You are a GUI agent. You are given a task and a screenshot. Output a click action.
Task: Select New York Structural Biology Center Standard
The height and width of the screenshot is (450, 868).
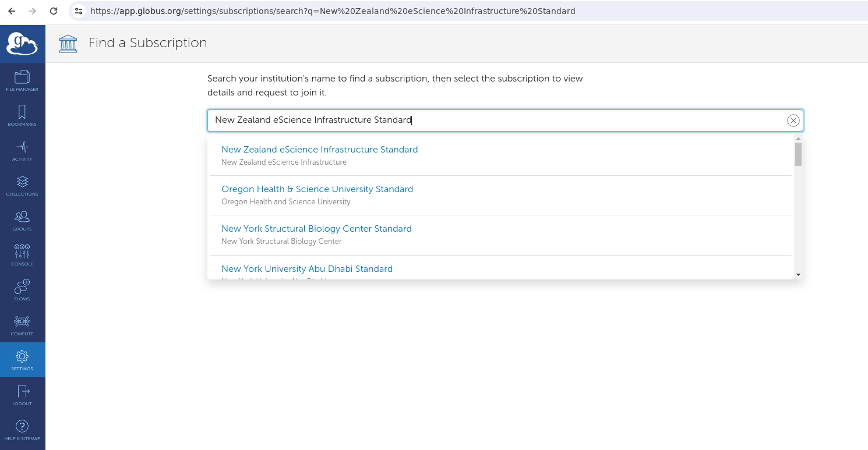pyautogui.click(x=501, y=235)
